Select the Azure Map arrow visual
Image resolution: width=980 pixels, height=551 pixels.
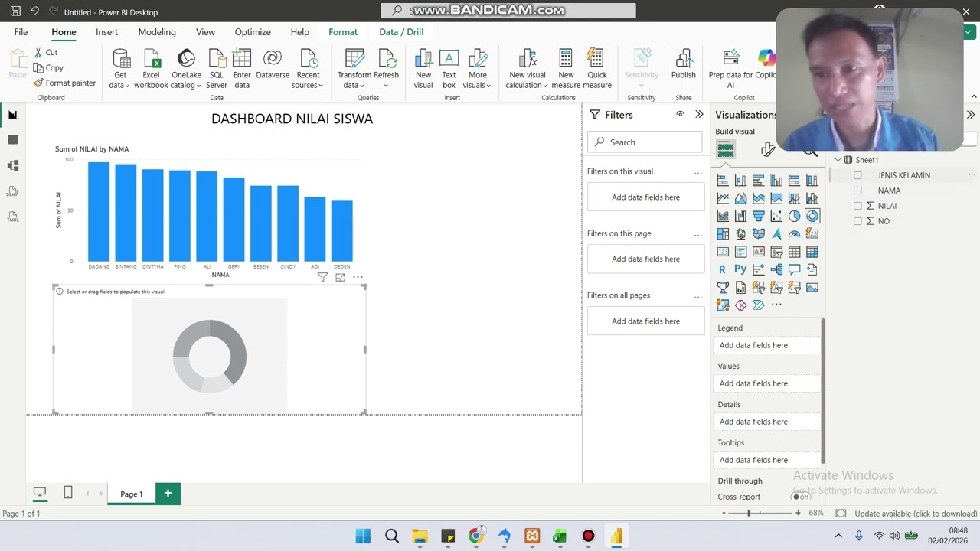pyautogui.click(x=776, y=233)
